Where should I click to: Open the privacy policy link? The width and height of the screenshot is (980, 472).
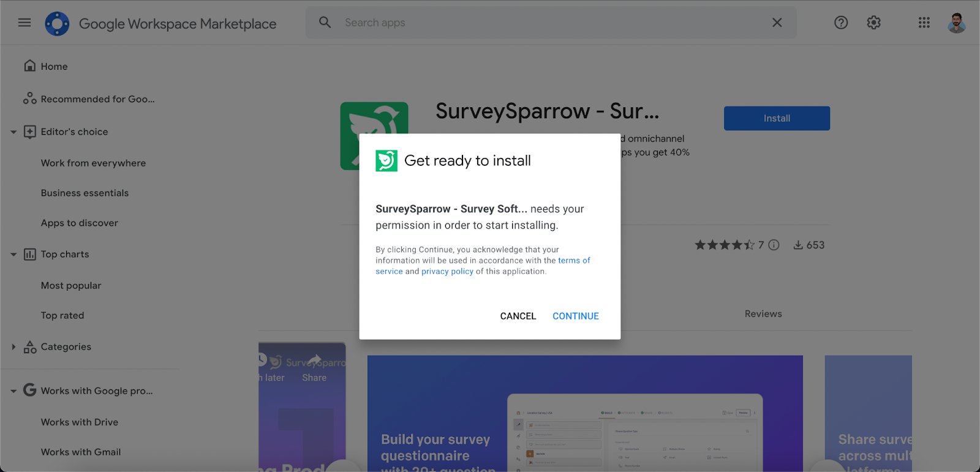[447, 271]
